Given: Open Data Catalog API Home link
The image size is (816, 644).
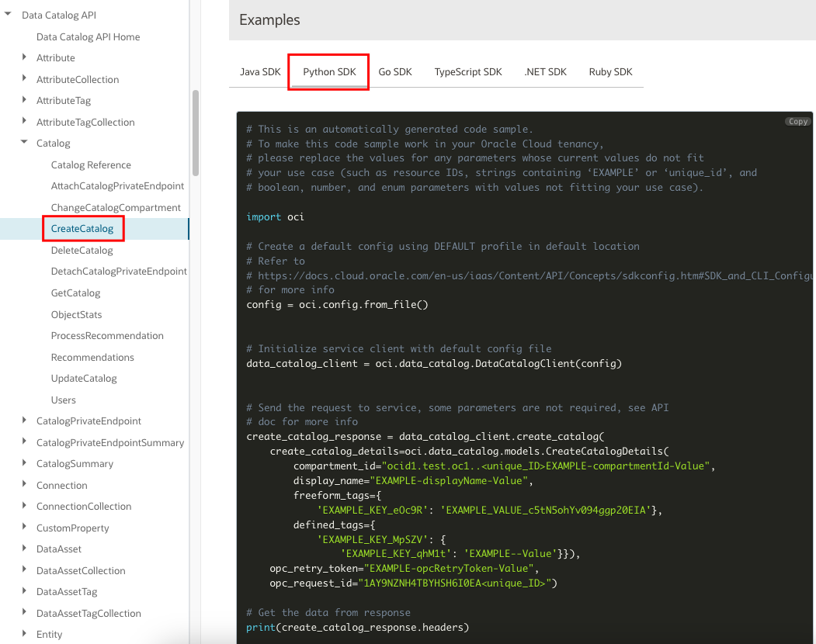Looking at the screenshot, I should 88,37.
